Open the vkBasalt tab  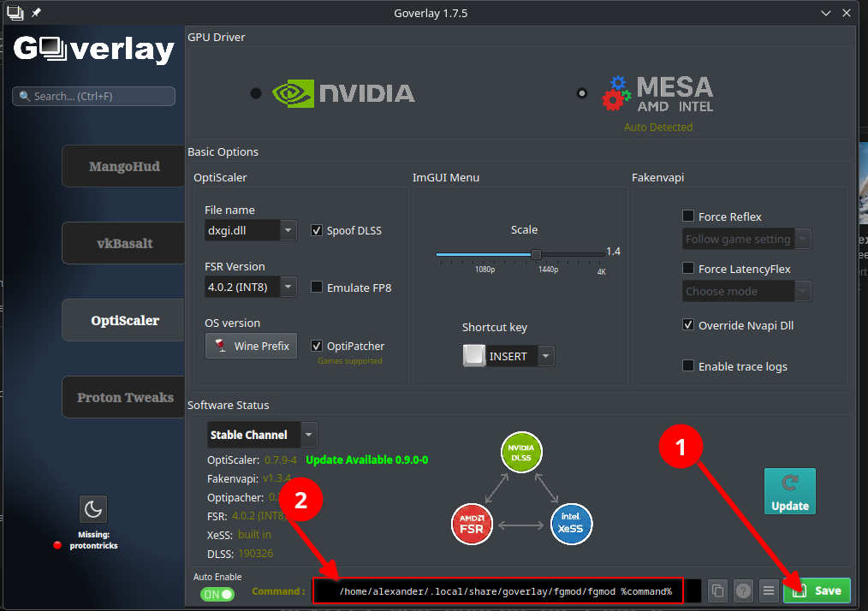123,243
